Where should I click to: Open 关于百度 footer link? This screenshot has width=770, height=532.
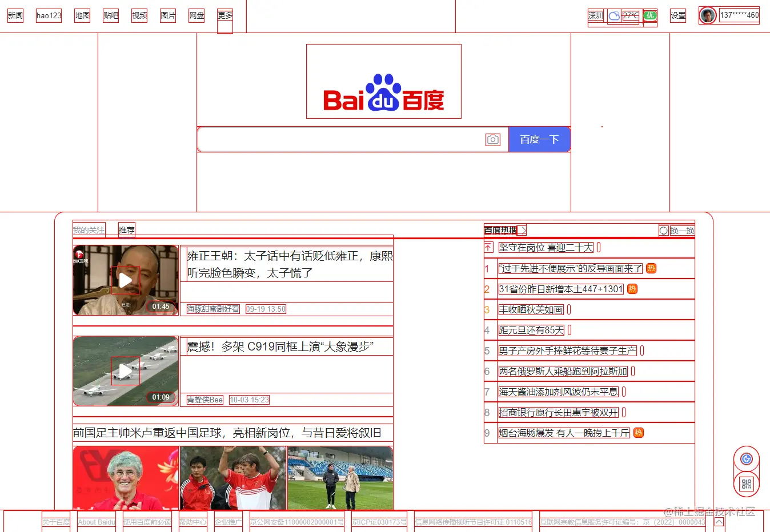point(56,522)
